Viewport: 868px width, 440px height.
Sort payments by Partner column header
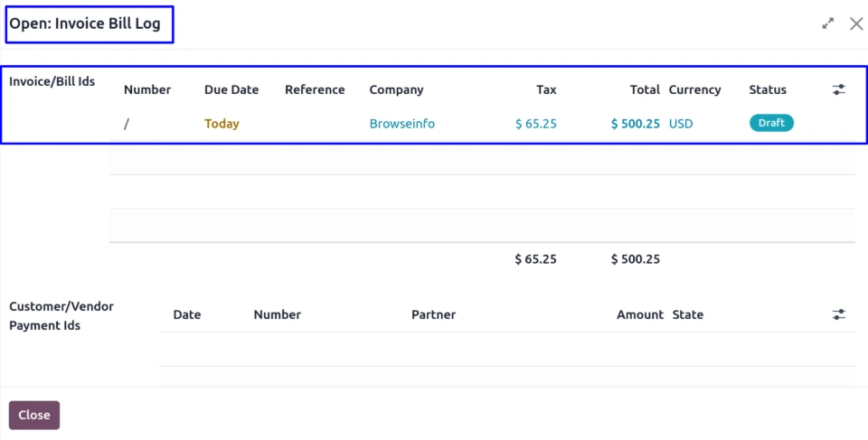(433, 314)
